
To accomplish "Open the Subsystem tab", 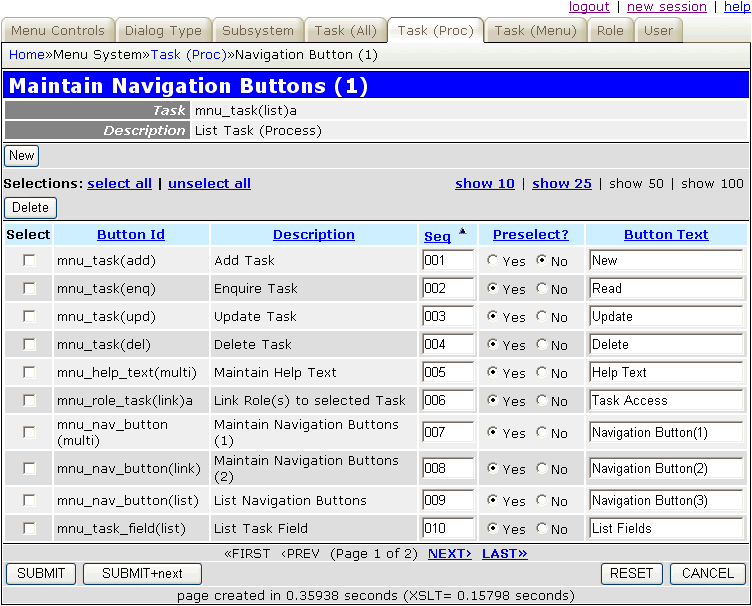I will 258,31.
